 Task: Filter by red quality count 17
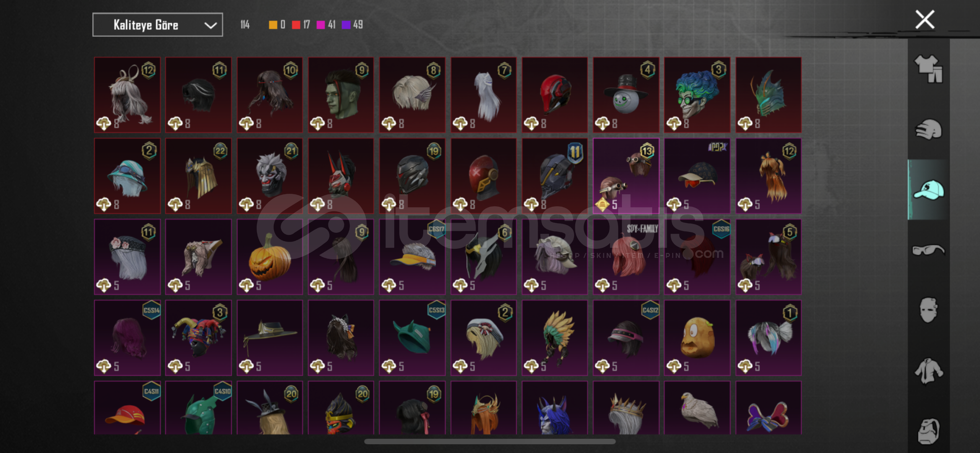point(301,25)
